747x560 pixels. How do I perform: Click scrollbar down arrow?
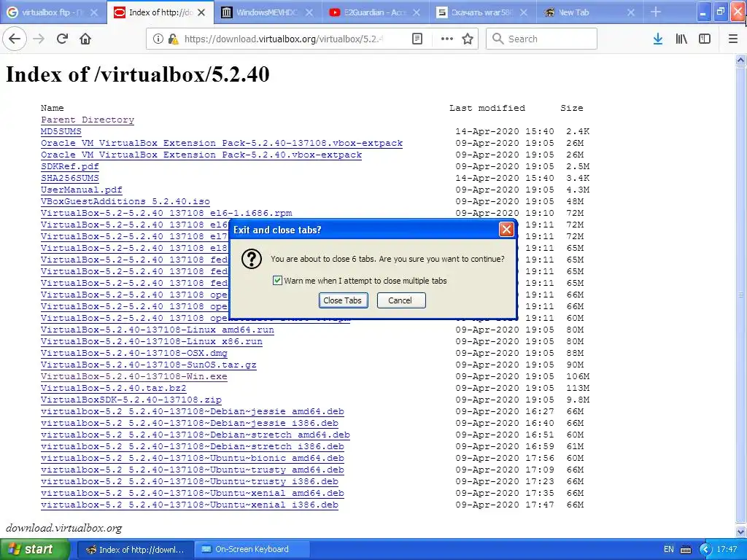coord(741,532)
